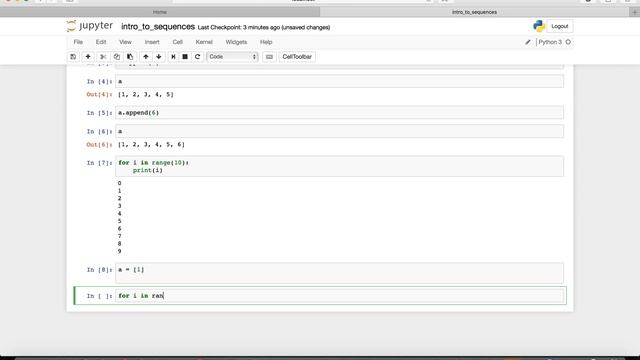The width and height of the screenshot is (640, 360).
Task: Click the In [7] prompt label
Action: click(x=99, y=163)
